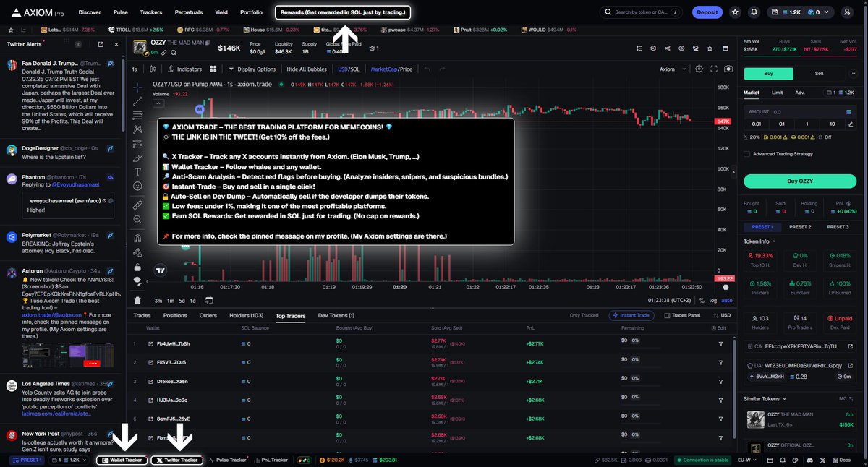This screenshot has width=868, height=467.
Task: Select the ruler measure tool
Action: pos(137,205)
